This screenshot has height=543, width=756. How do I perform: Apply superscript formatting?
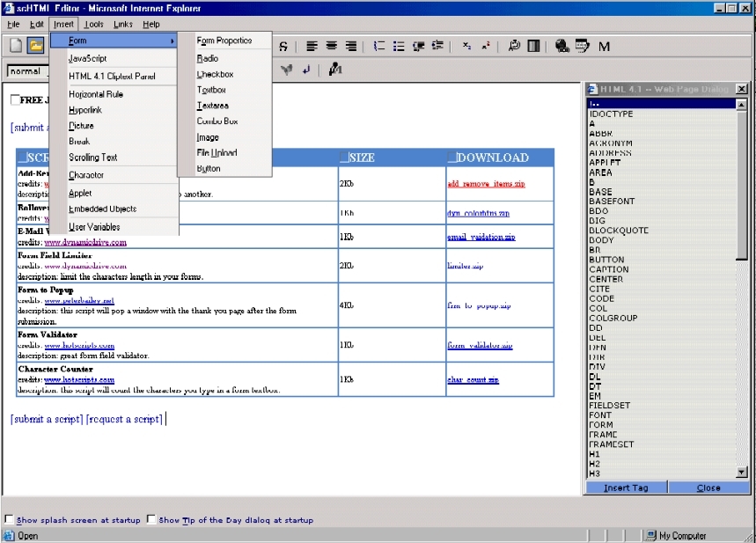[x=486, y=47]
